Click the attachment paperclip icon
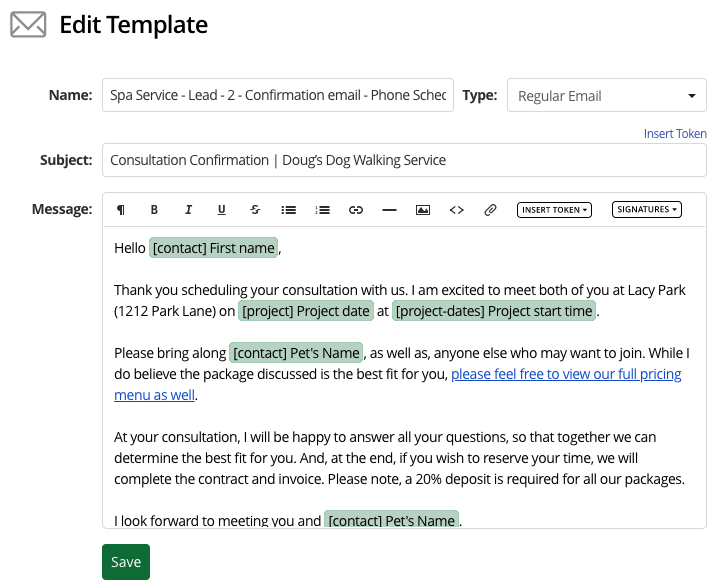 (x=490, y=210)
